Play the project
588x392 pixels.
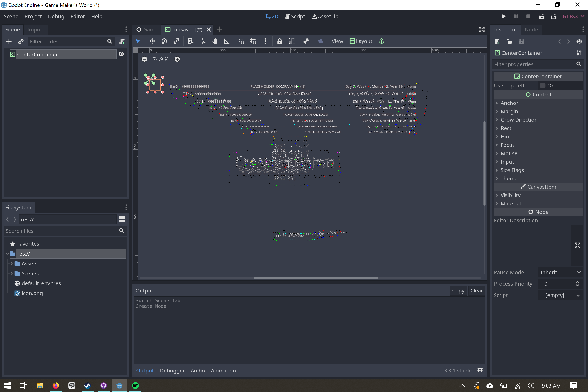[504, 16]
